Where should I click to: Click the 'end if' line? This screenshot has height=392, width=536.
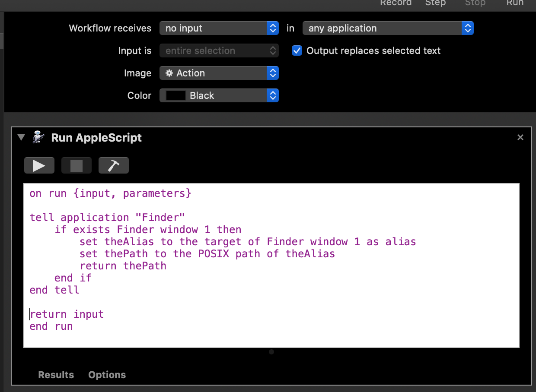point(73,278)
